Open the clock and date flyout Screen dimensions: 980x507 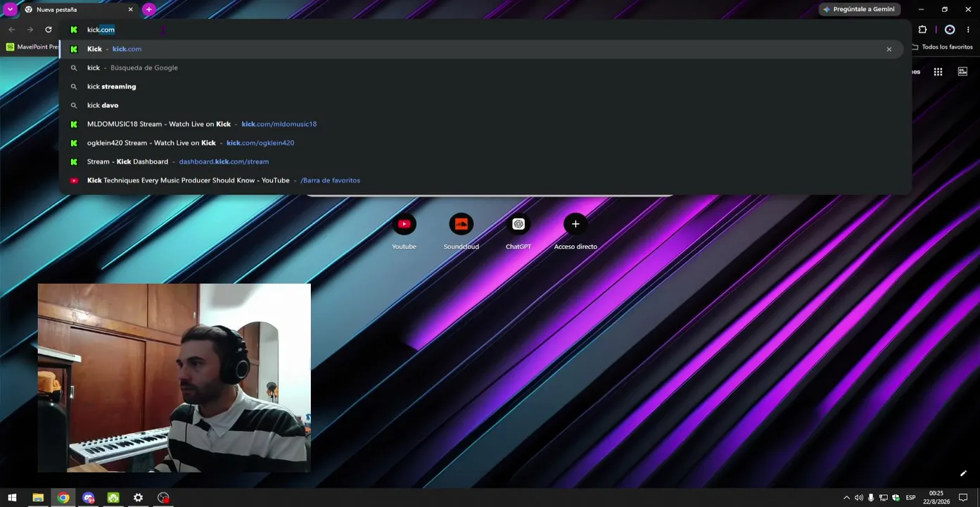pos(936,498)
